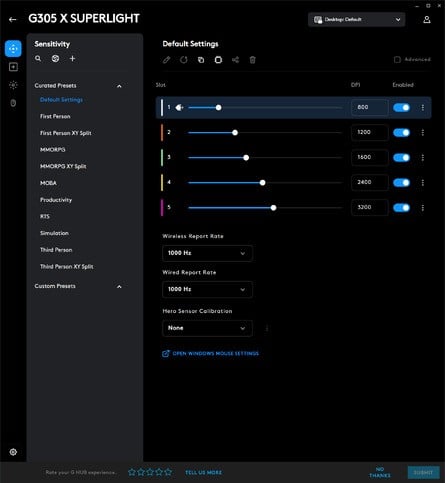
Task: Click TELL US MORE feedback link
Action: (x=203, y=472)
